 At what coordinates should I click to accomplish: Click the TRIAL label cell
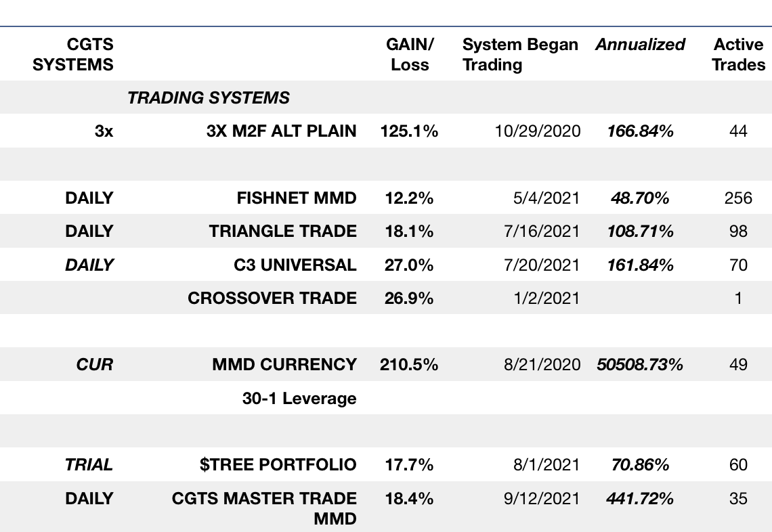click(x=89, y=465)
